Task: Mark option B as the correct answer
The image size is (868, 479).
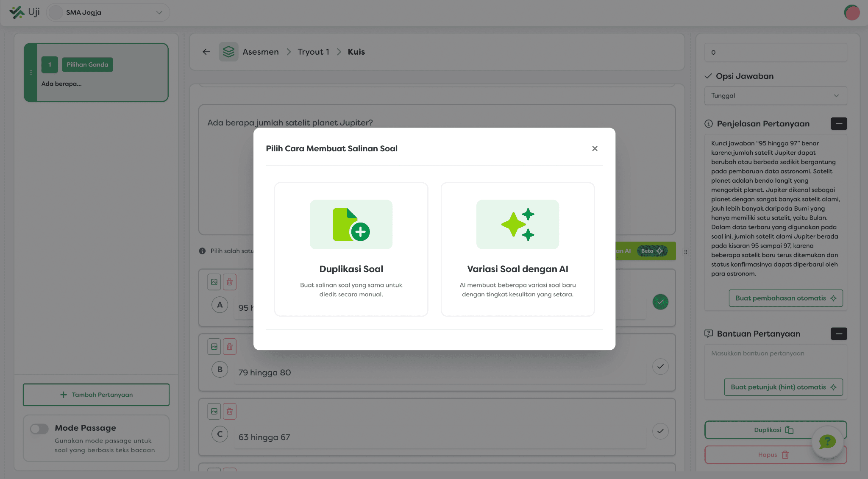Action: 660,367
